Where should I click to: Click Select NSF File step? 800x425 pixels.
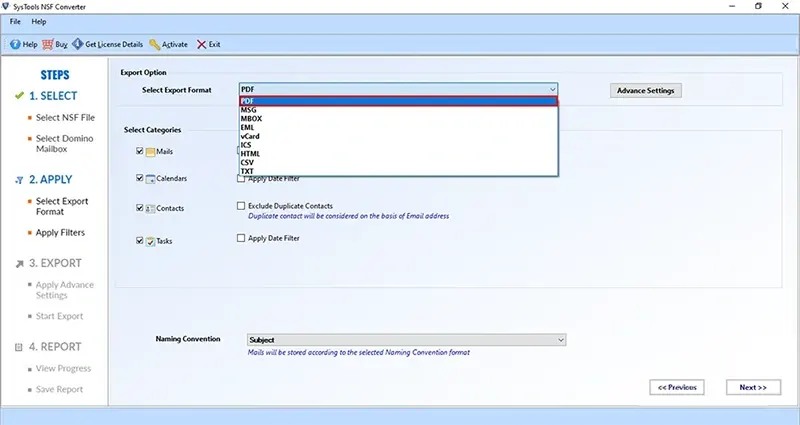(65, 117)
